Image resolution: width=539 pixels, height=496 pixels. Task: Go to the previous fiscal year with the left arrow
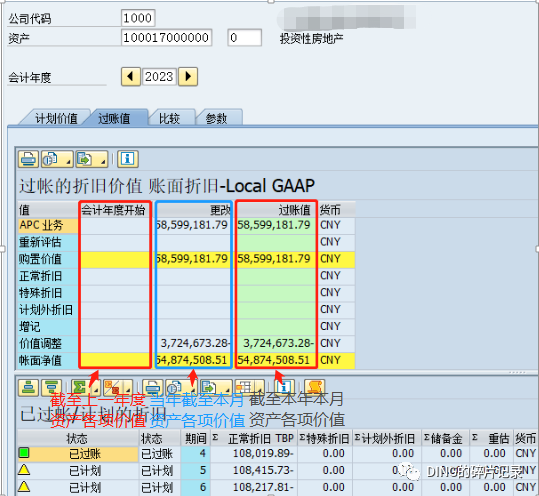(x=131, y=76)
